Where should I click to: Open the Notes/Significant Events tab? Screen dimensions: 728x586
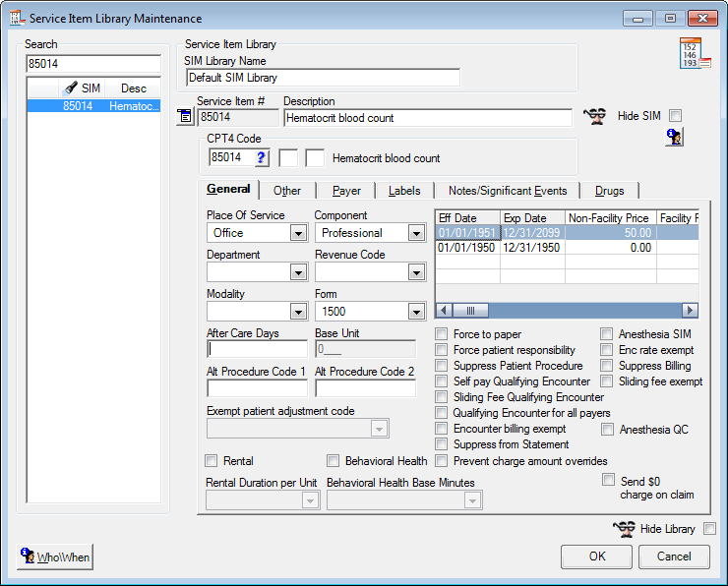click(x=508, y=191)
